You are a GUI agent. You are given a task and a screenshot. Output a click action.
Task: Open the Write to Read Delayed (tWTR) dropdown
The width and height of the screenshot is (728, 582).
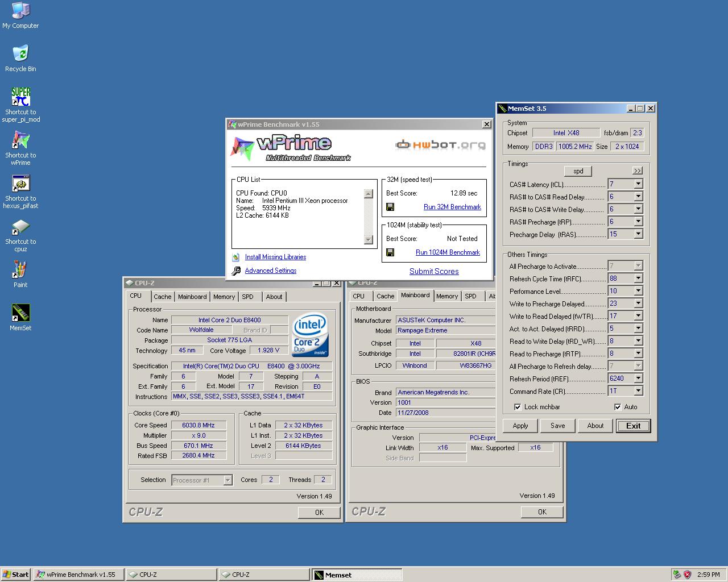point(638,316)
